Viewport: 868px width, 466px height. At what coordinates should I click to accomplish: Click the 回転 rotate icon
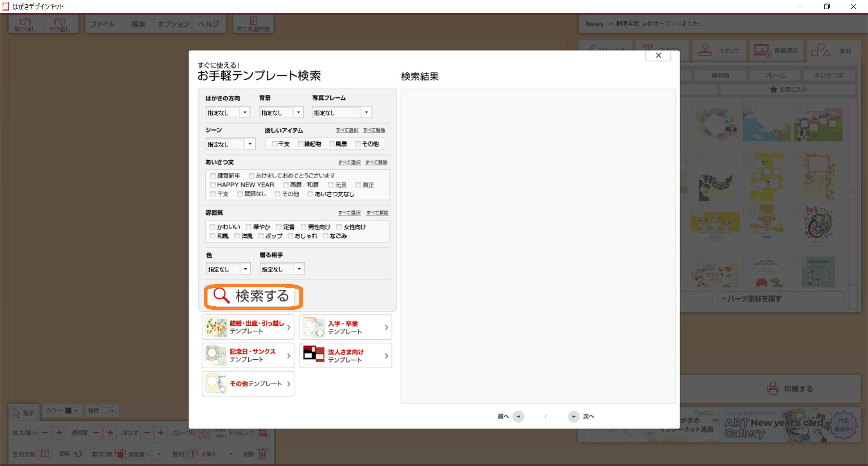pyautogui.click(x=78, y=453)
